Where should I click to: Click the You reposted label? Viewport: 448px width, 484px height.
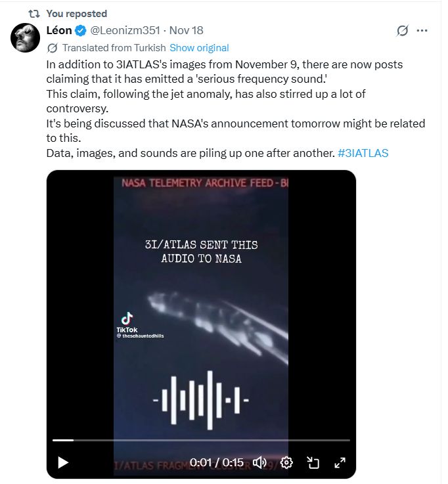[x=77, y=13]
